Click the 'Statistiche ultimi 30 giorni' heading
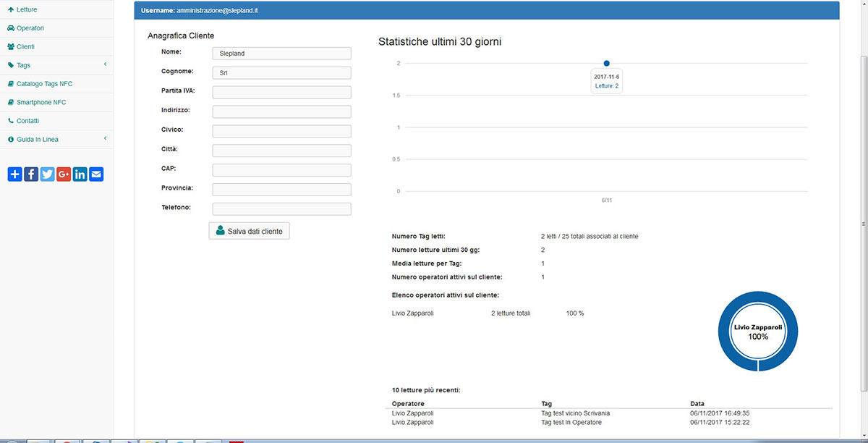Image resolution: width=868 pixels, height=443 pixels. pyautogui.click(x=440, y=42)
